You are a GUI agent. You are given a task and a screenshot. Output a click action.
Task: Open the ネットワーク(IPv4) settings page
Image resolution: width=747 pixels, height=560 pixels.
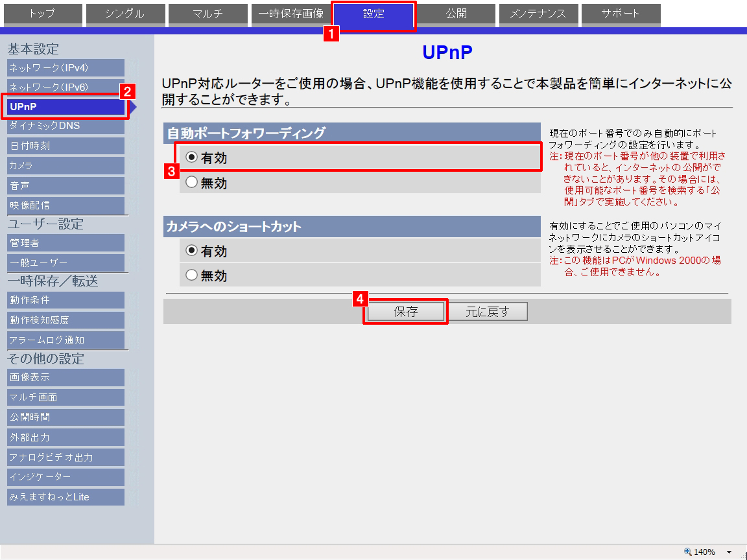click(x=65, y=68)
